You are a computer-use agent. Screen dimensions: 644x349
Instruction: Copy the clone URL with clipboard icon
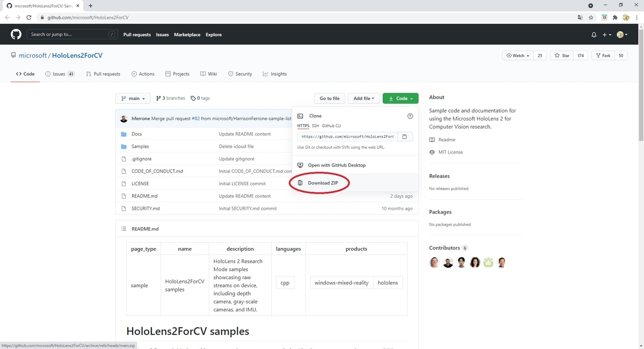(405, 136)
